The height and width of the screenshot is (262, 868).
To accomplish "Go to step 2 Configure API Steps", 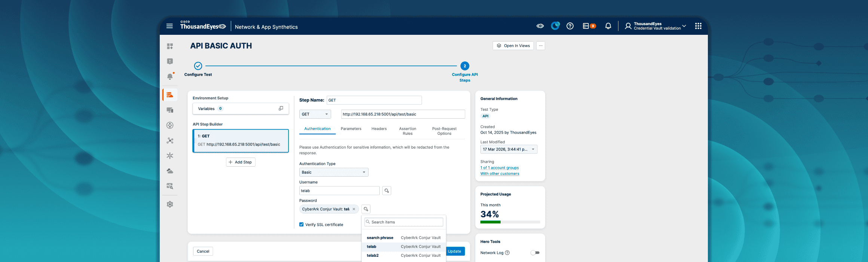I will [465, 66].
